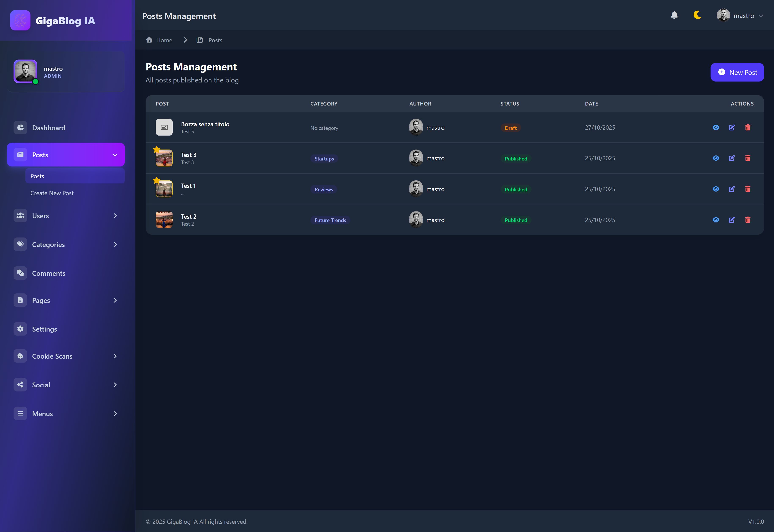Open the Test 3 post title link
This screenshot has width=774, height=532.
pos(189,155)
